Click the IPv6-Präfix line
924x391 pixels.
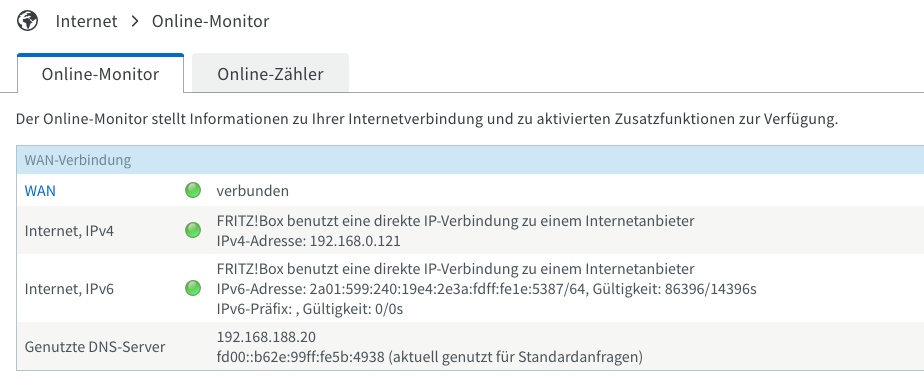[x=310, y=309]
